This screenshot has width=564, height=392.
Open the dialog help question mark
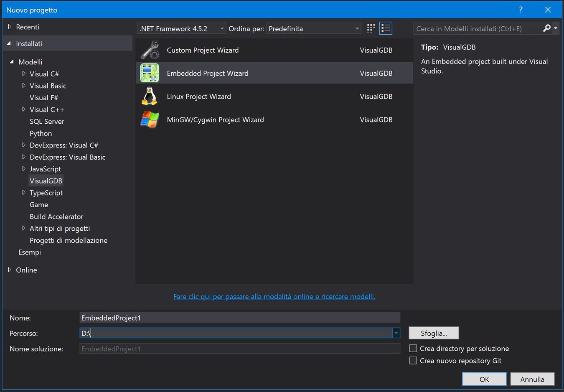[x=521, y=9]
